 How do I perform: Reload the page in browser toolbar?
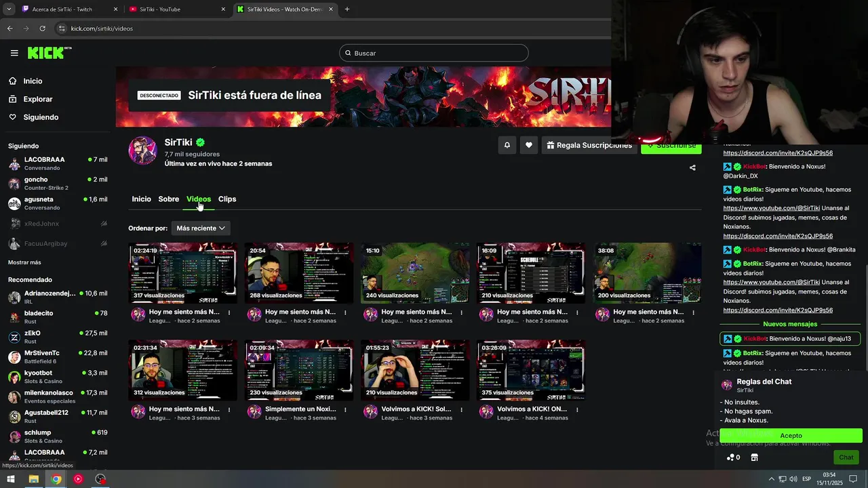[42, 28]
